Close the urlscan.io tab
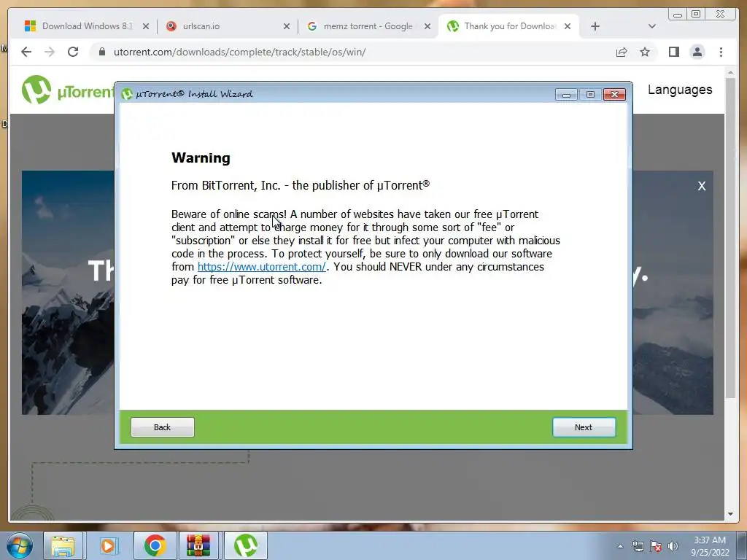This screenshot has height=560, width=747. [x=286, y=27]
